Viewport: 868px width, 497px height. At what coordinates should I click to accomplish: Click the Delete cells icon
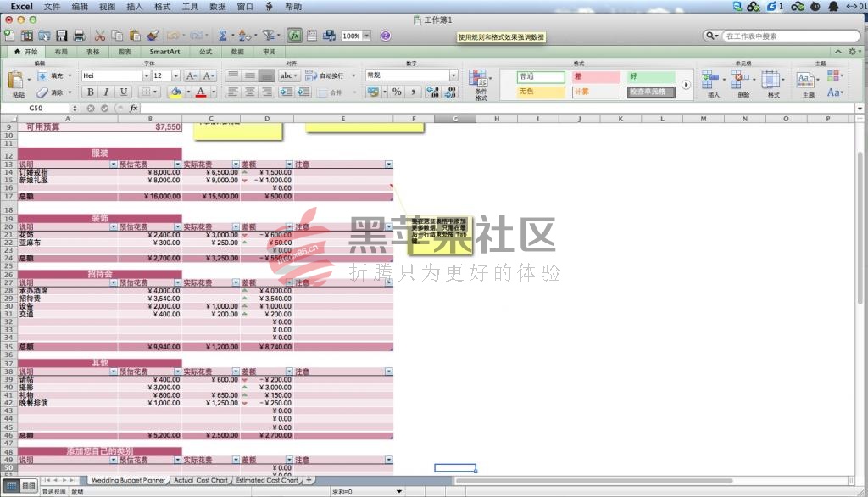pos(739,80)
